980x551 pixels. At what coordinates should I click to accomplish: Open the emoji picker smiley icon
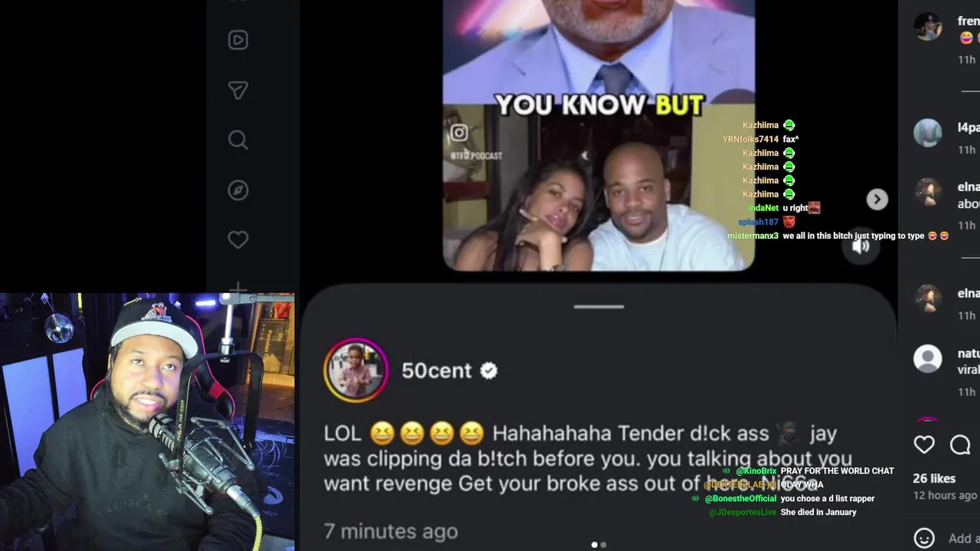coord(925,538)
